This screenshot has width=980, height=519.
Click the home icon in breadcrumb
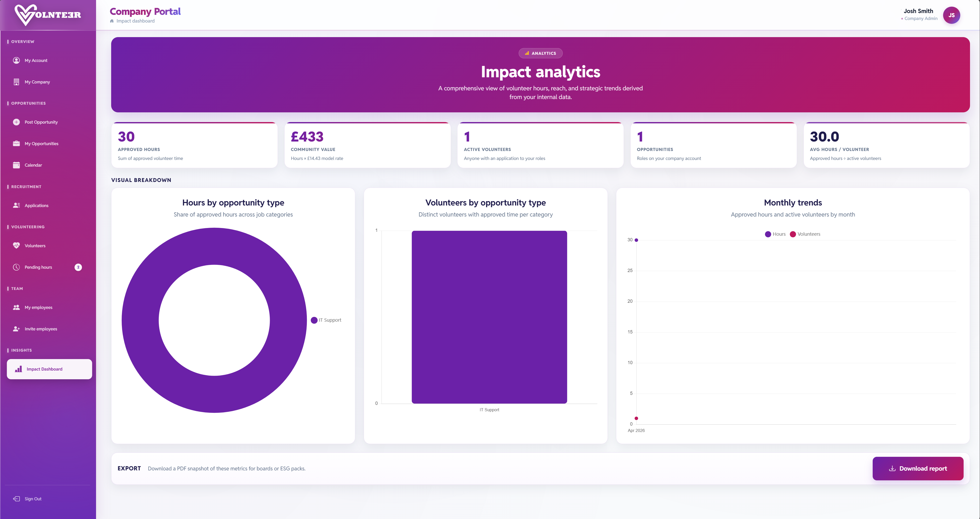pyautogui.click(x=112, y=21)
